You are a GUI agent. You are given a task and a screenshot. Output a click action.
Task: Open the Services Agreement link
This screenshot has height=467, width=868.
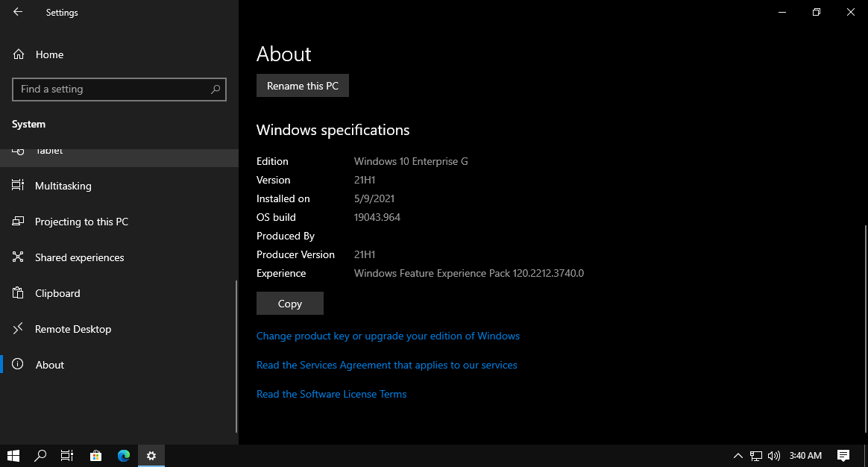pos(386,365)
